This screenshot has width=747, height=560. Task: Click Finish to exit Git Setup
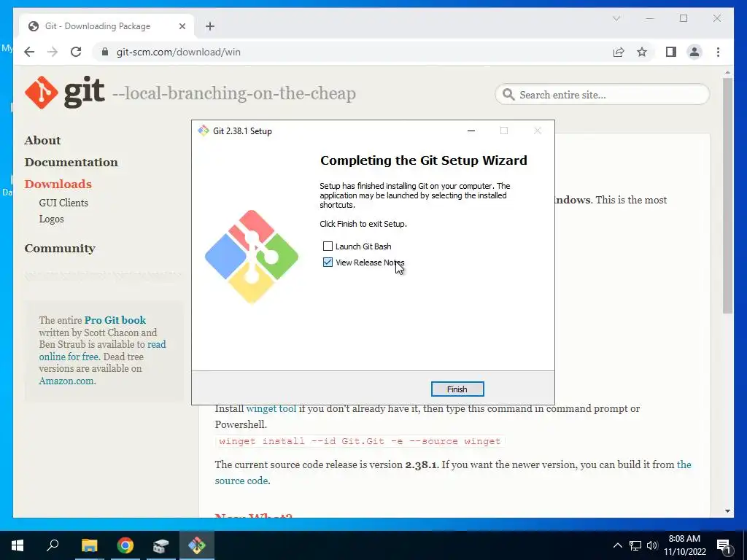click(x=457, y=389)
